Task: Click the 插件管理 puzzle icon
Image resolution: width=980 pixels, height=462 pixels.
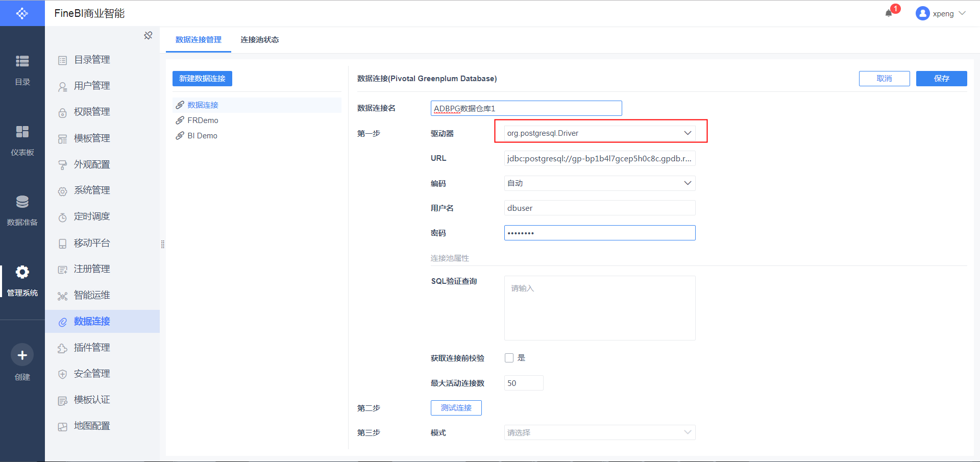Action: [62, 348]
